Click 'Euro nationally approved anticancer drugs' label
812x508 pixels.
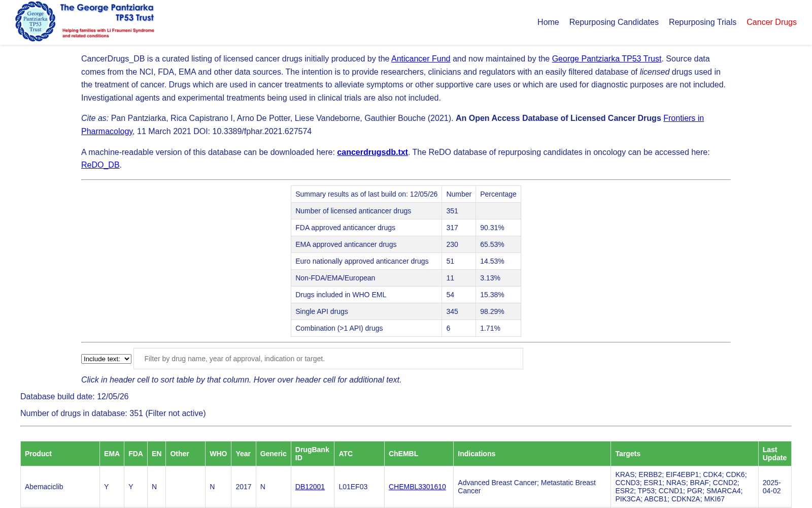[x=362, y=261]
